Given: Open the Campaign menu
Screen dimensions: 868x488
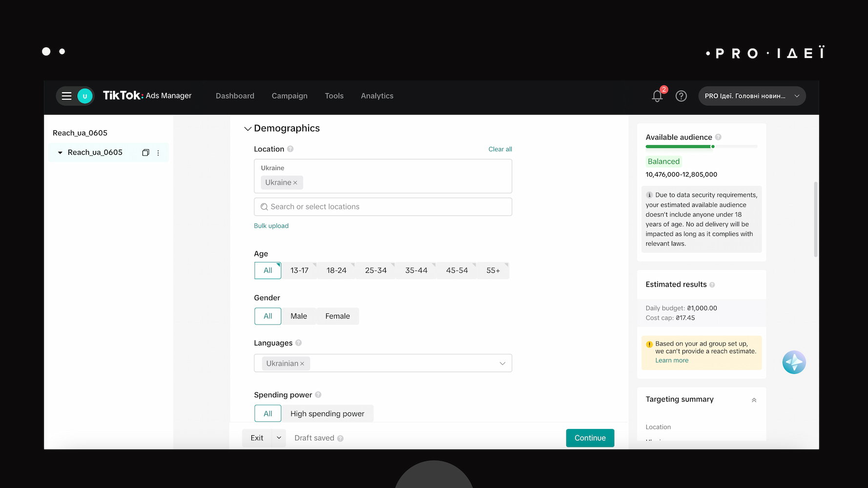Looking at the screenshot, I should (x=289, y=96).
